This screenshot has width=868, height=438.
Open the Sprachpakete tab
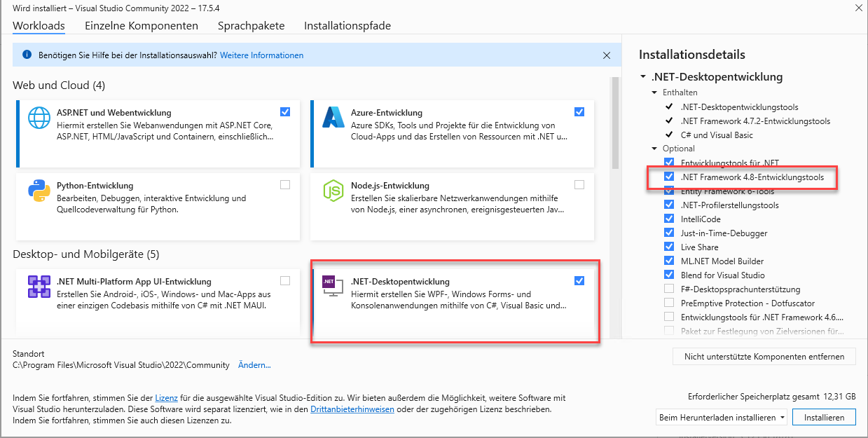251,26
